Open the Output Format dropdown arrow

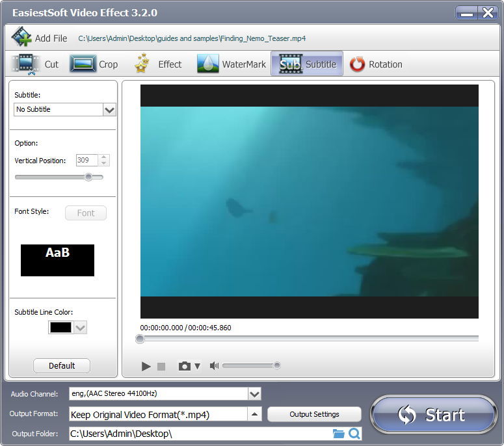[254, 414]
